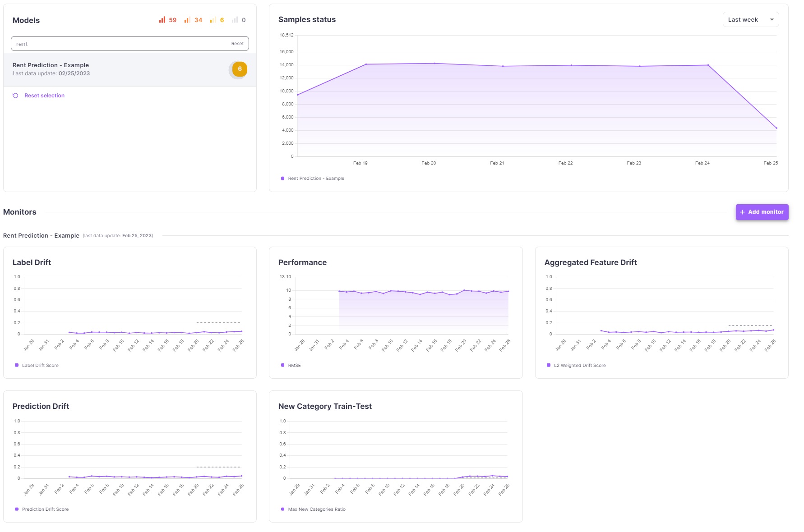Click the 18,512 y-axis maximum in Samples status
The image size is (804, 532).
[286, 35]
